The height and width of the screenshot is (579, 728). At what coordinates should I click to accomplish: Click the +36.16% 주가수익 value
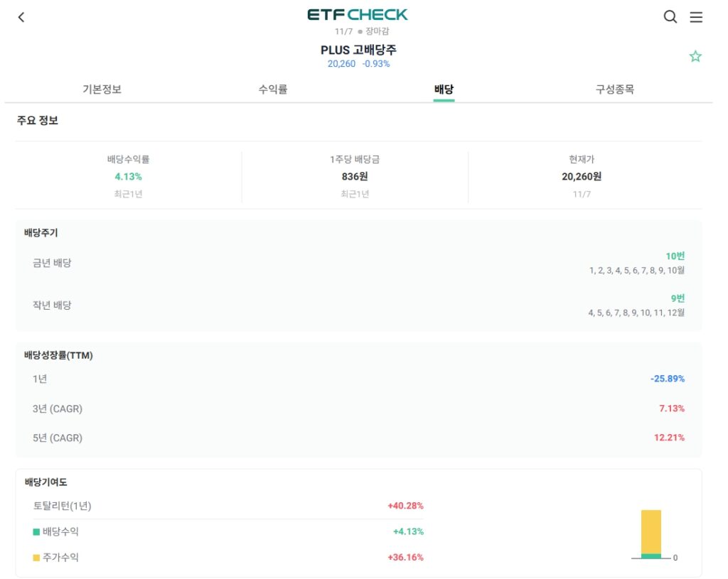pyautogui.click(x=405, y=557)
